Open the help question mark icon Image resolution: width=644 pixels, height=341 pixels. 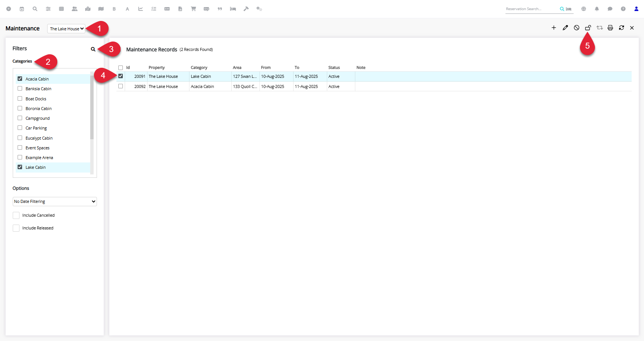[x=623, y=9]
